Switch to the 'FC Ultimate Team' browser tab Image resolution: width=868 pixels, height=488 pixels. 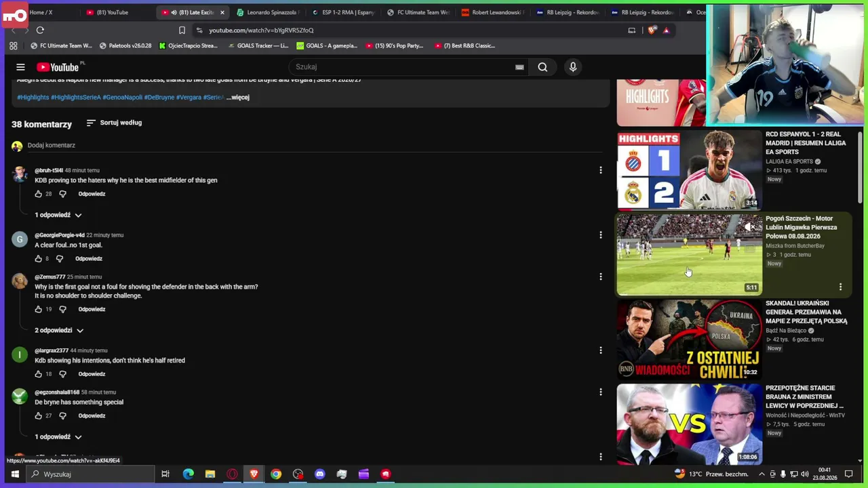418,12
